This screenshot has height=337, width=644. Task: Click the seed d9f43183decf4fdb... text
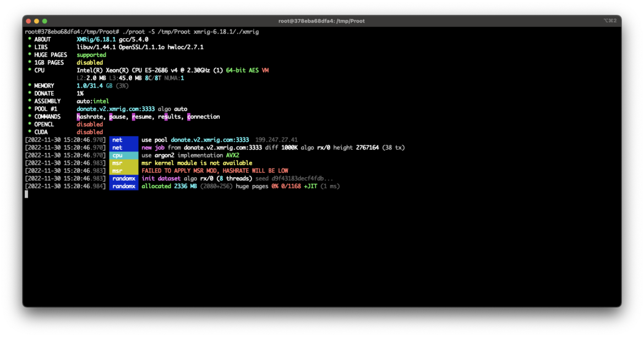[x=294, y=178]
